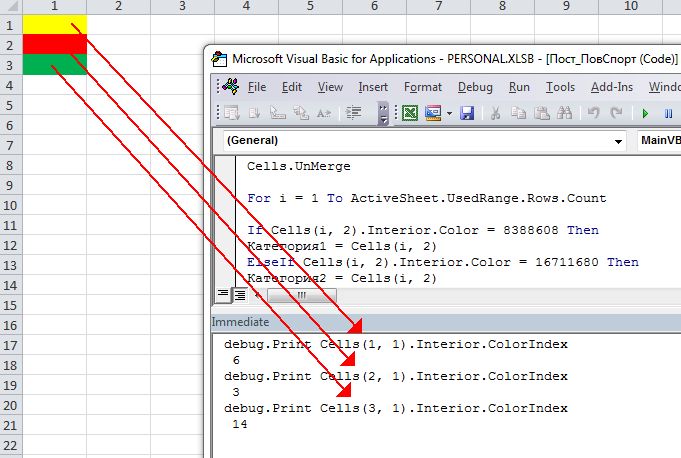Viewport: 681px width, 458px height.
Task: Click the Immediate result value 6
Action: point(236,360)
